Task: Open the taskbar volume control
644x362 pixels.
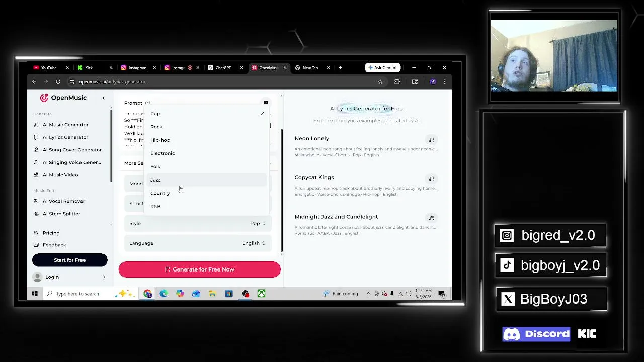Action: [x=409, y=294]
